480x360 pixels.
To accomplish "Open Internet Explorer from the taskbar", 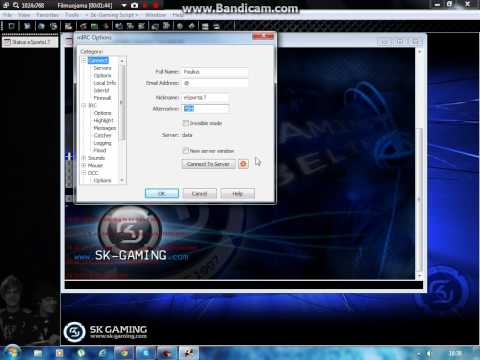I will coord(102,353).
